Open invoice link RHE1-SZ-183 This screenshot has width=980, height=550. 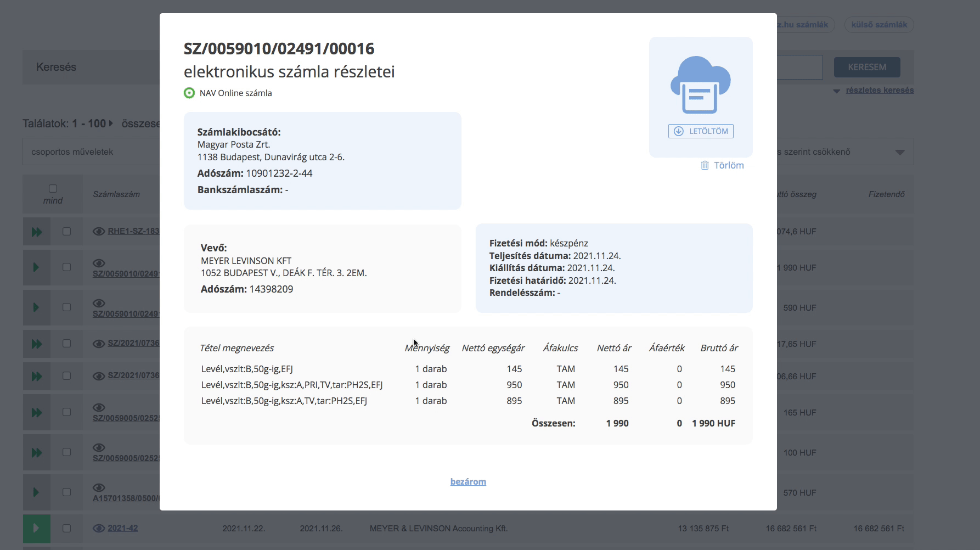(133, 231)
